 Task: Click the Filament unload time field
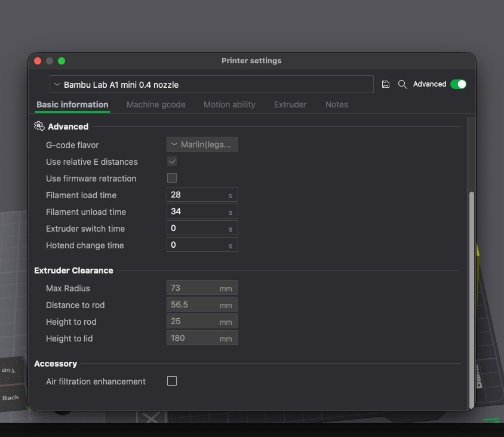202,211
